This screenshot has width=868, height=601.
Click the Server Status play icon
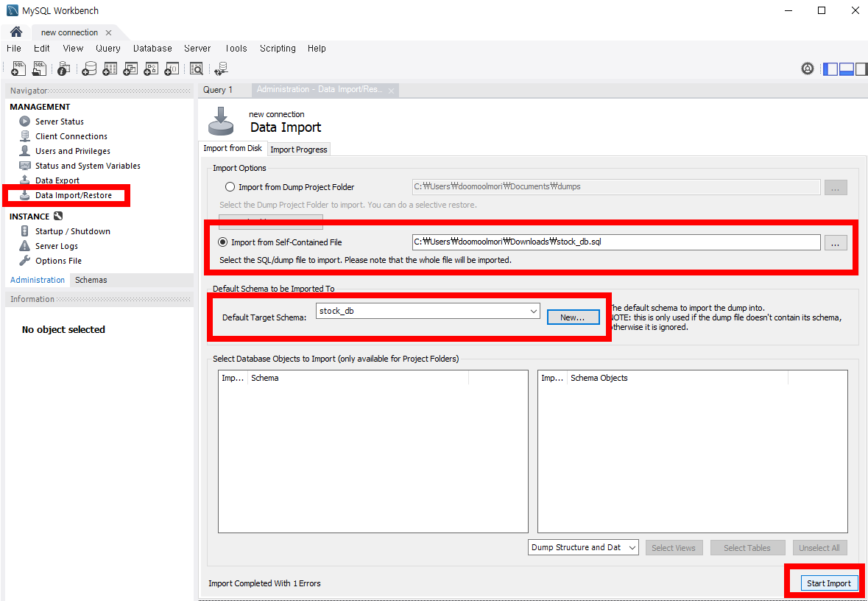[25, 122]
